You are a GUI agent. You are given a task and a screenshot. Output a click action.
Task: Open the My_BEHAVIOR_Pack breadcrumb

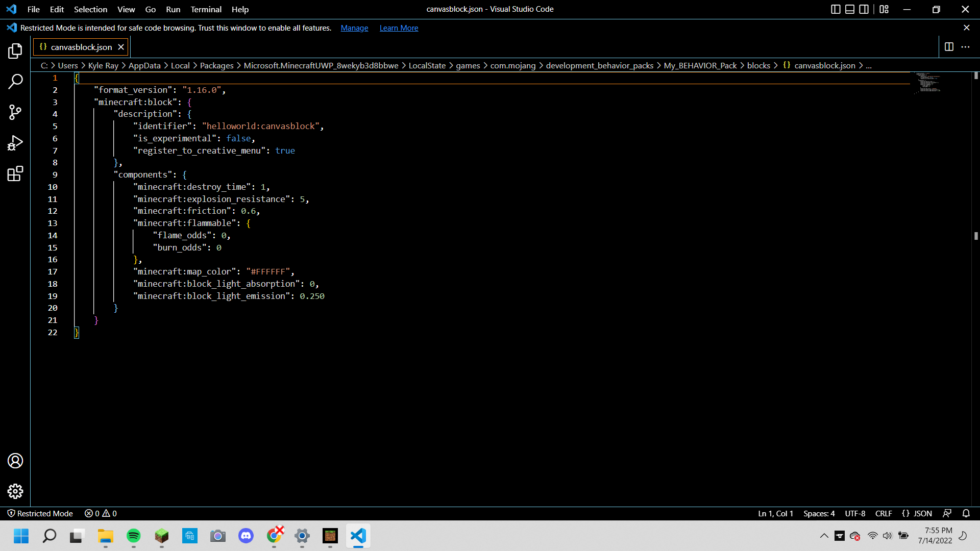pos(700,65)
